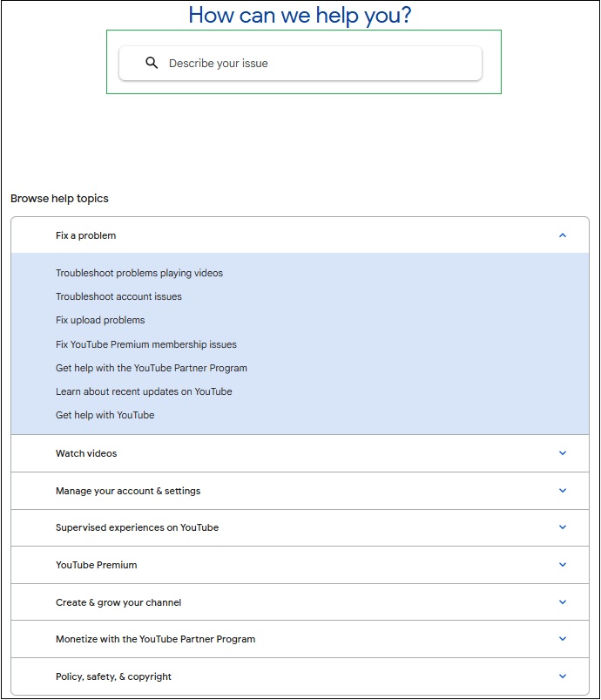Select the Policy, safety, & copyright title

(113, 676)
